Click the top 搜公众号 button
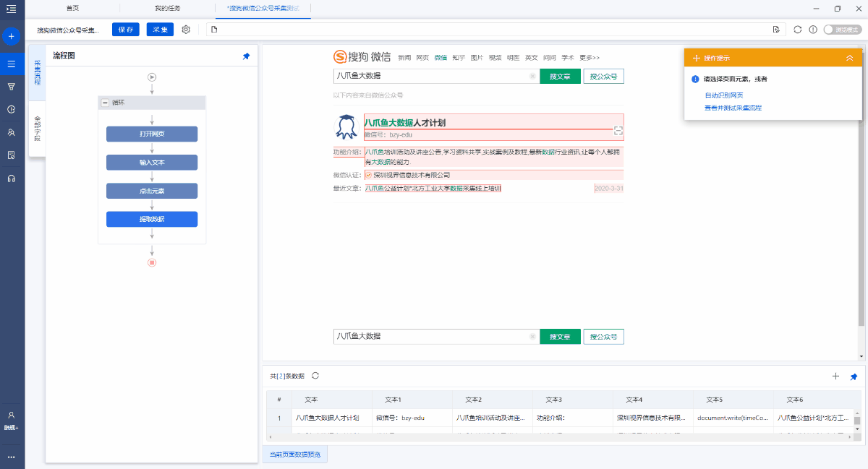 pos(604,76)
